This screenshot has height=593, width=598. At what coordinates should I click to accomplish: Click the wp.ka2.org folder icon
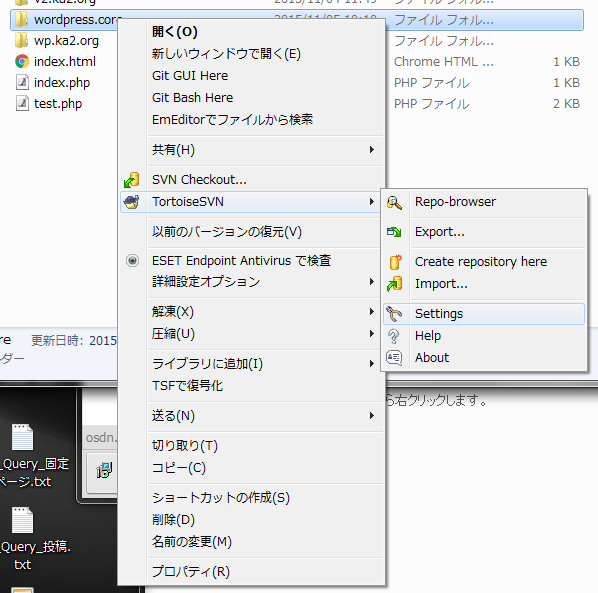coord(21,40)
